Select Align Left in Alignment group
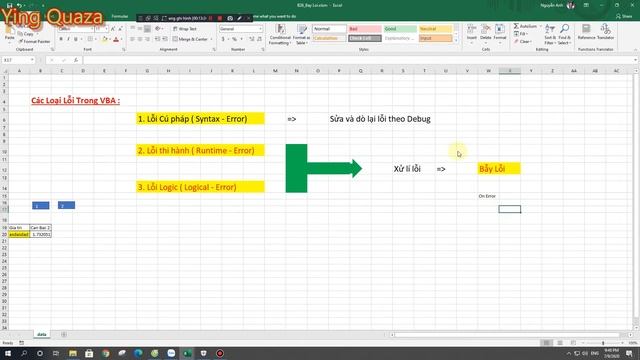Viewport: 640px width, 360px height. (x=132, y=39)
